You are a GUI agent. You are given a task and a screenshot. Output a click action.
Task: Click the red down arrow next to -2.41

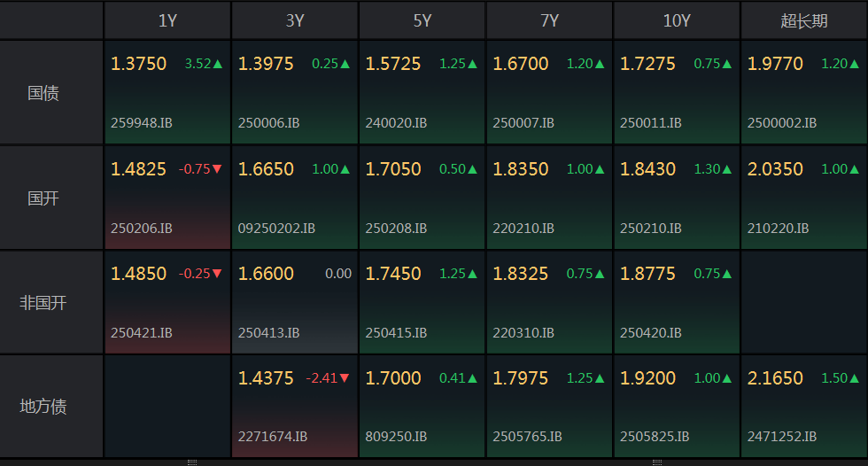pyautogui.click(x=345, y=378)
